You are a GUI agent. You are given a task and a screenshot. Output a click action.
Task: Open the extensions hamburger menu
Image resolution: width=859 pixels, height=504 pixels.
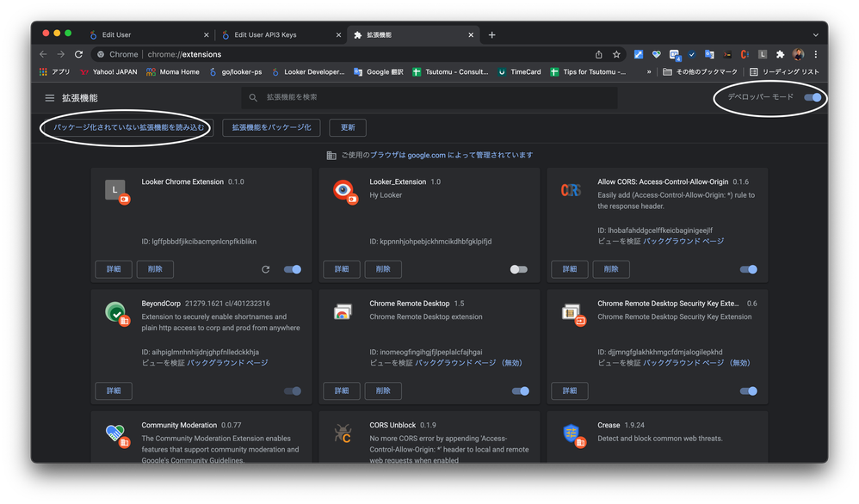click(49, 98)
